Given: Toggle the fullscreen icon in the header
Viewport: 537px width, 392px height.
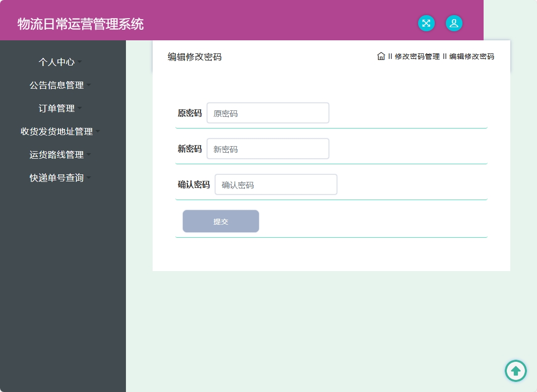Looking at the screenshot, I should (x=426, y=23).
